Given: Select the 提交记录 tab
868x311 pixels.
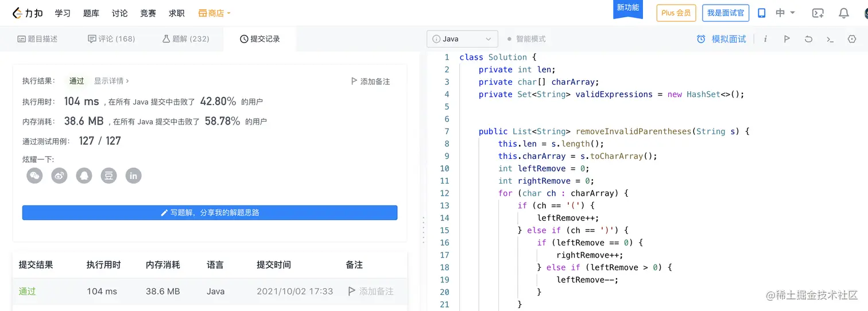Looking at the screenshot, I should (260, 39).
